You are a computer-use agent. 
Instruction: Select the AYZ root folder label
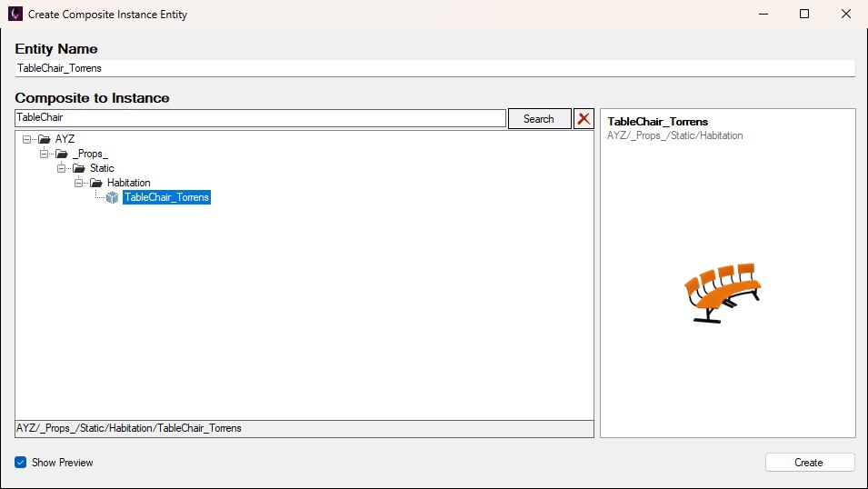click(65, 139)
